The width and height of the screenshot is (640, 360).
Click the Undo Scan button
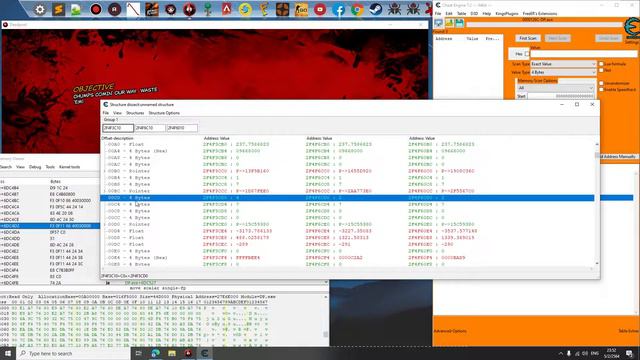click(609, 38)
